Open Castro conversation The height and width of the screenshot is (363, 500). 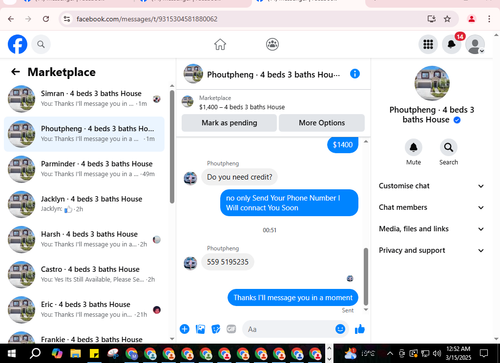click(84, 274)
